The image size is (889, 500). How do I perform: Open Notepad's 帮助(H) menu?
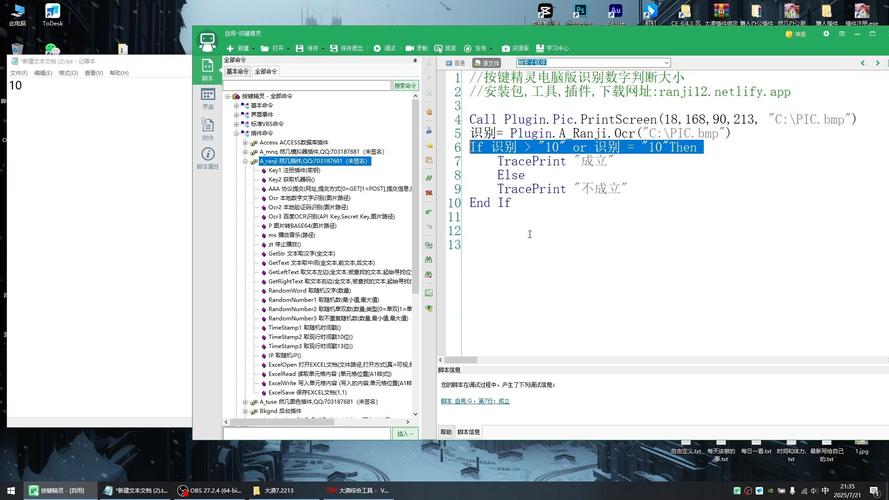tap(118, 73)
